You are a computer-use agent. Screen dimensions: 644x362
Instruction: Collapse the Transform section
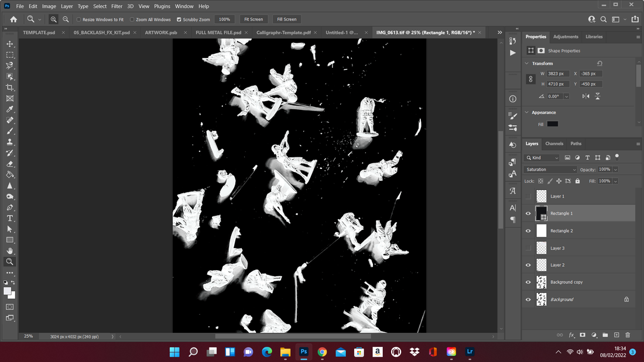[x=527, y=63]
